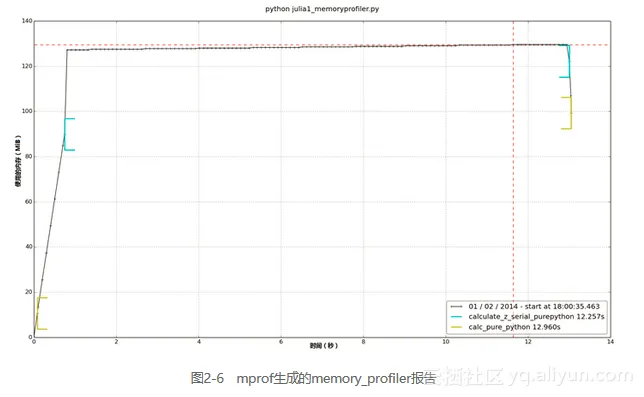The height and width of the screenshot is (397, 644).
Task: Click the red dashed horizontal peak-memory line
Action: point(322,45)
